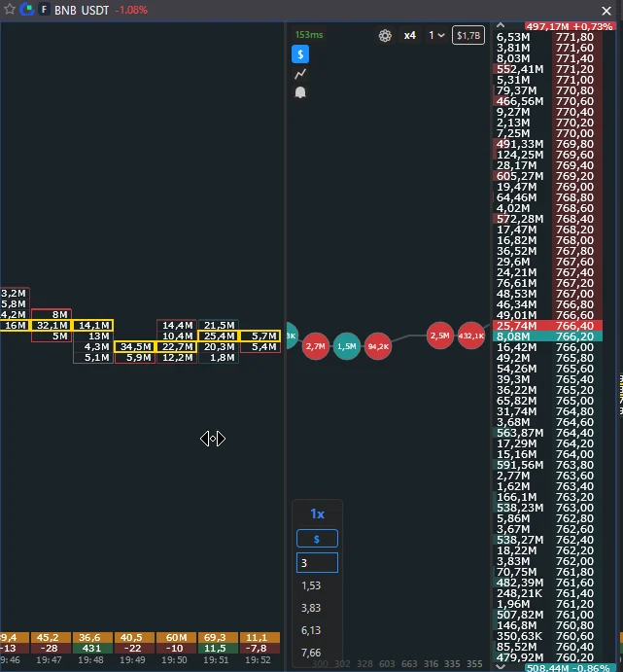Click the highlighted 34,5M cluster cell

click(135, 346)
